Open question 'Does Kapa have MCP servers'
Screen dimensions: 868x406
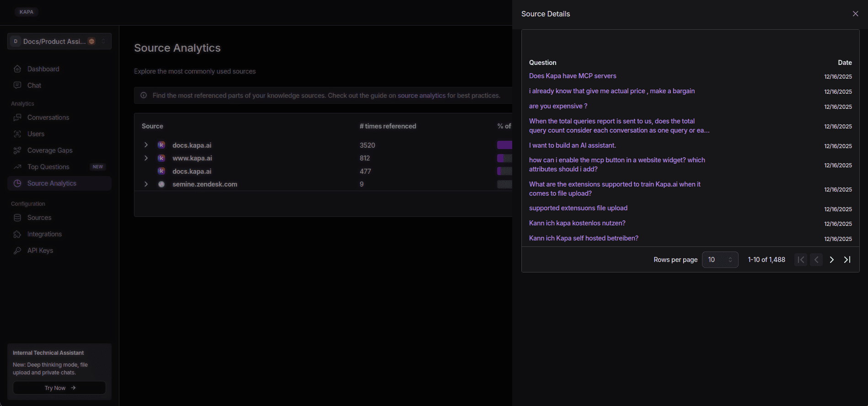pos(573,76)
